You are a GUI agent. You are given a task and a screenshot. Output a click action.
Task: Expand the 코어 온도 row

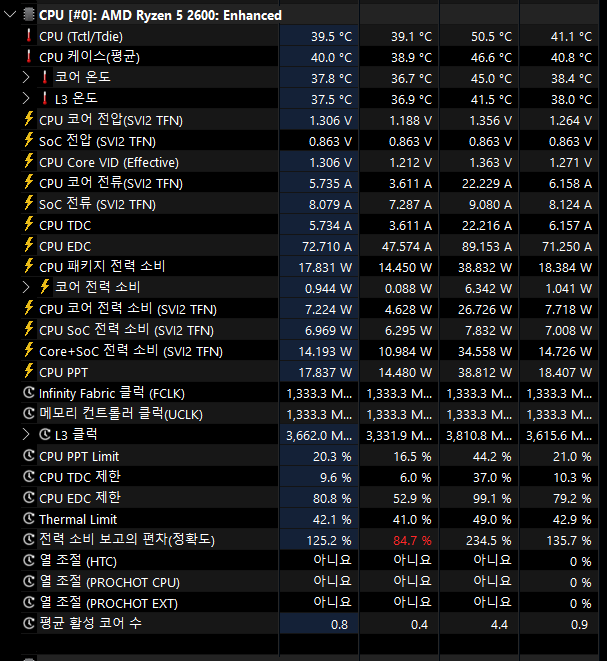26,78
